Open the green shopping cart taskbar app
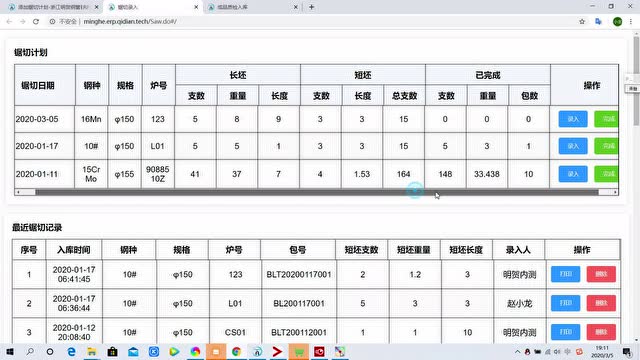 298,352
